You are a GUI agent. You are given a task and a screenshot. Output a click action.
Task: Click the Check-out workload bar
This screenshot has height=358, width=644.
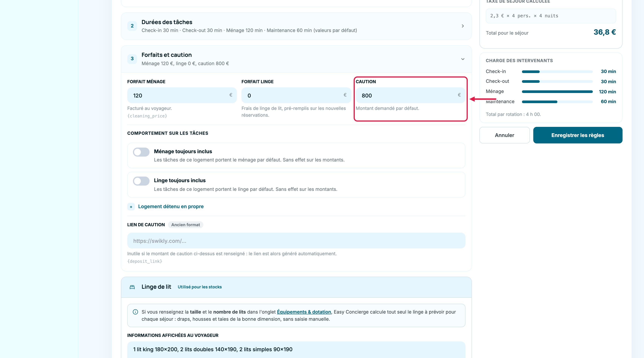click(557, 82)
